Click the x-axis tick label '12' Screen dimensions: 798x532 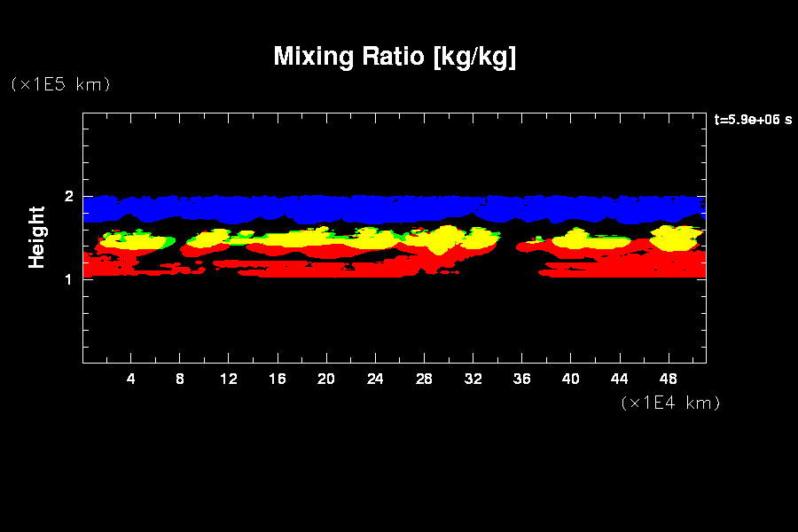pos(229,379)
